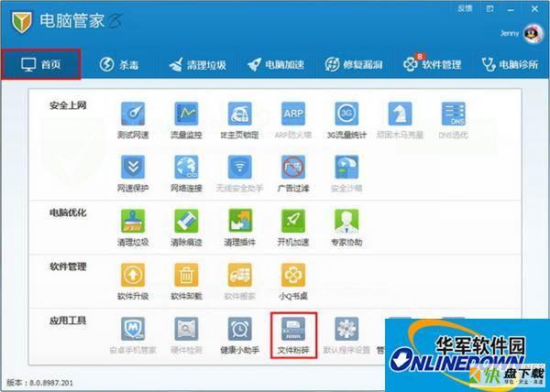
Task: Open 健康小助手 alarm clock icon
Action: [240, 330]
